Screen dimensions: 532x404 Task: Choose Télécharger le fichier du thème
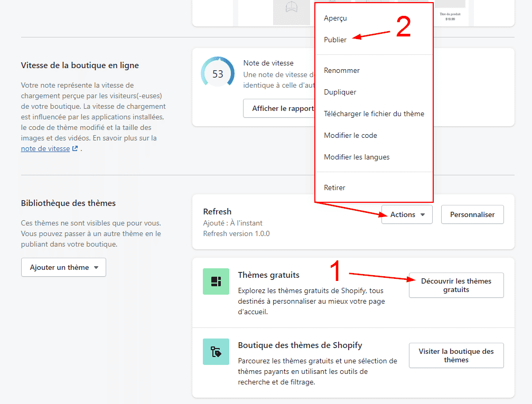[x=374, y=114]
